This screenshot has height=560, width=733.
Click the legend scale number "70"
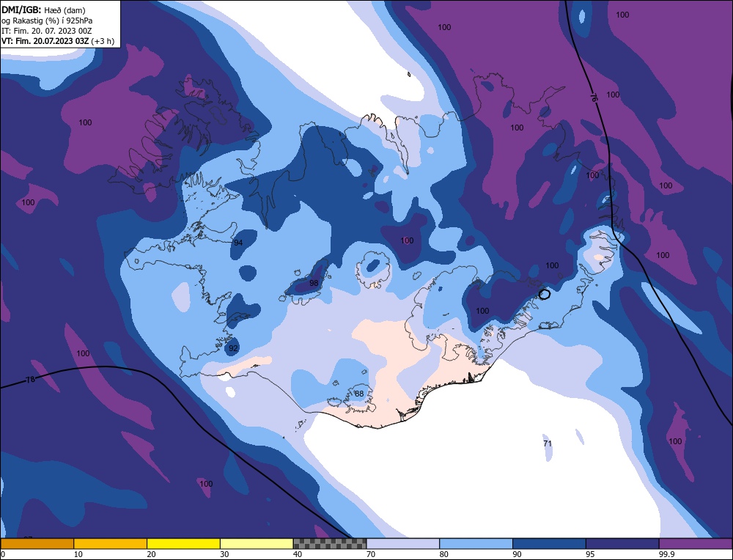click(x=371, y=554)
